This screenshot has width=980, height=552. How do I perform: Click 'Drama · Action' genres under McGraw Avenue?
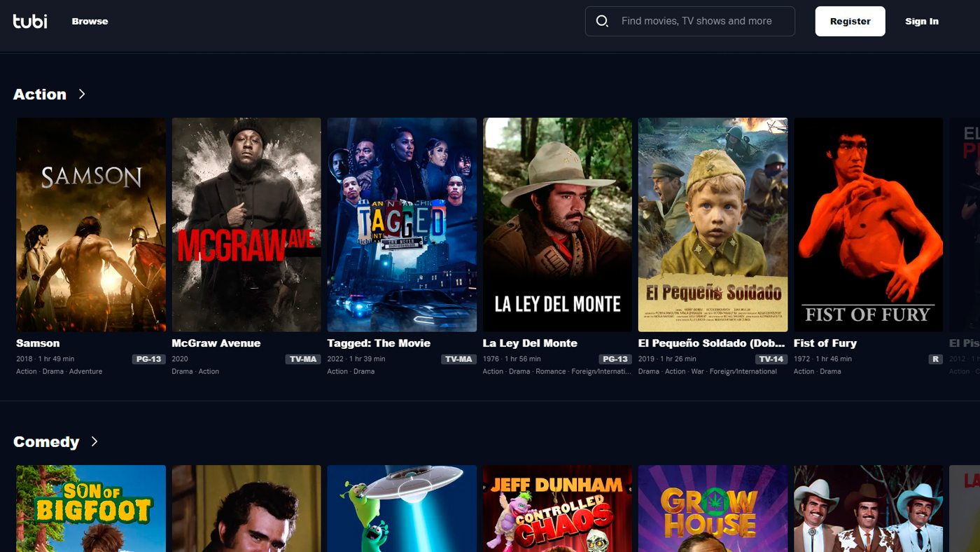tap(195, 371)
